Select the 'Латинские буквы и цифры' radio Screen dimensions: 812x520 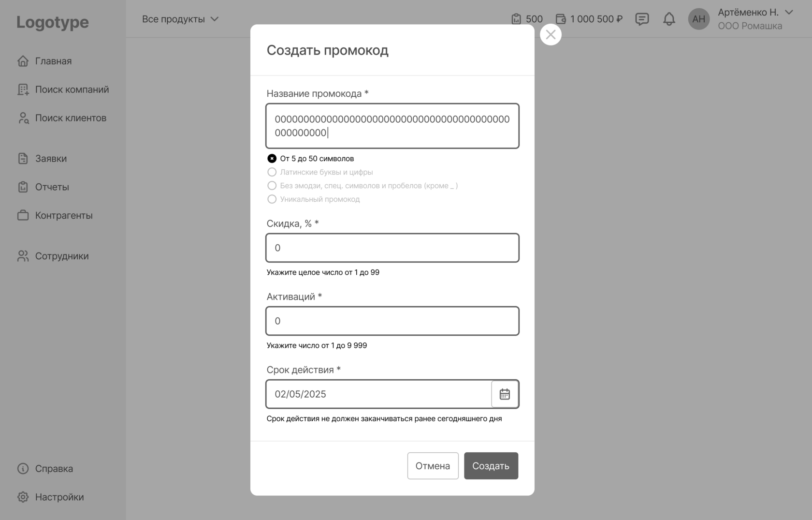coord(272,172)
